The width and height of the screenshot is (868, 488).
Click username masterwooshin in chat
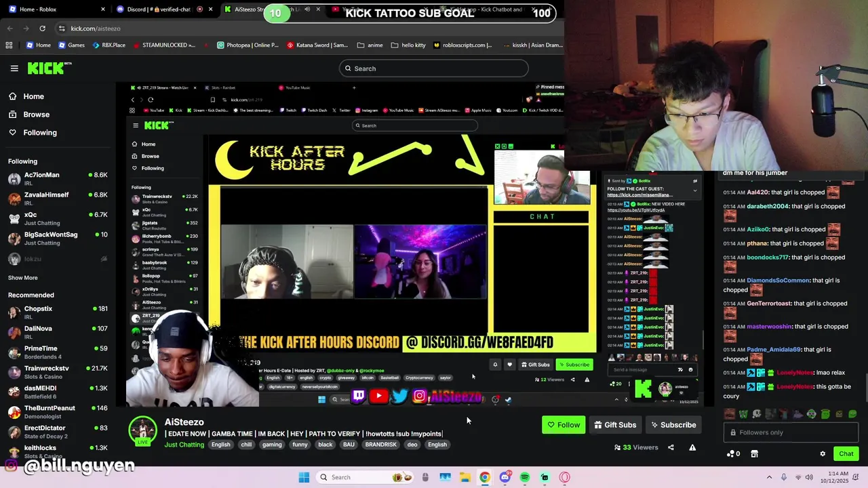click(x=769, y=327)
